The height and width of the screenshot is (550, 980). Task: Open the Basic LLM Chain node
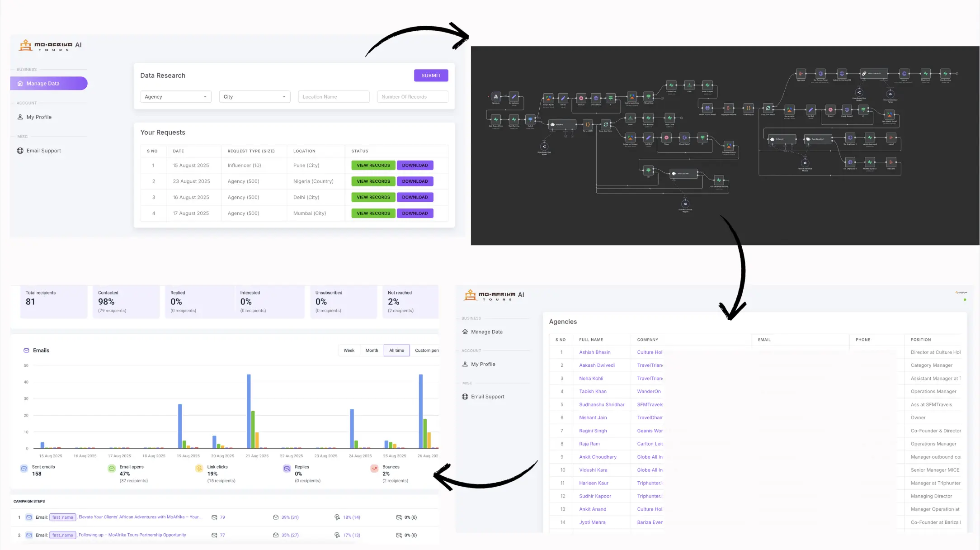(x=874, y=74)
